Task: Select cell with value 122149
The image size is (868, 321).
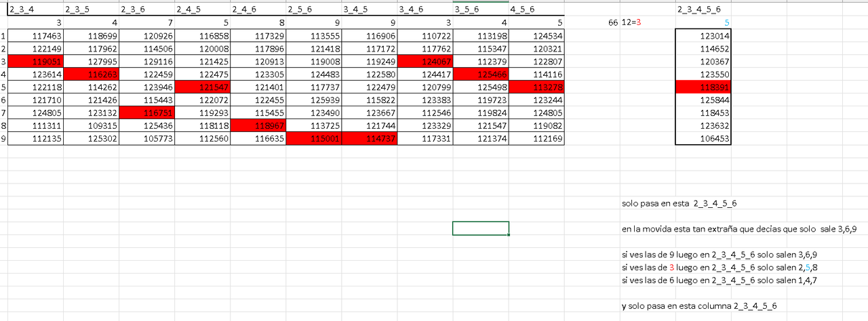Action: pos(36,48)
